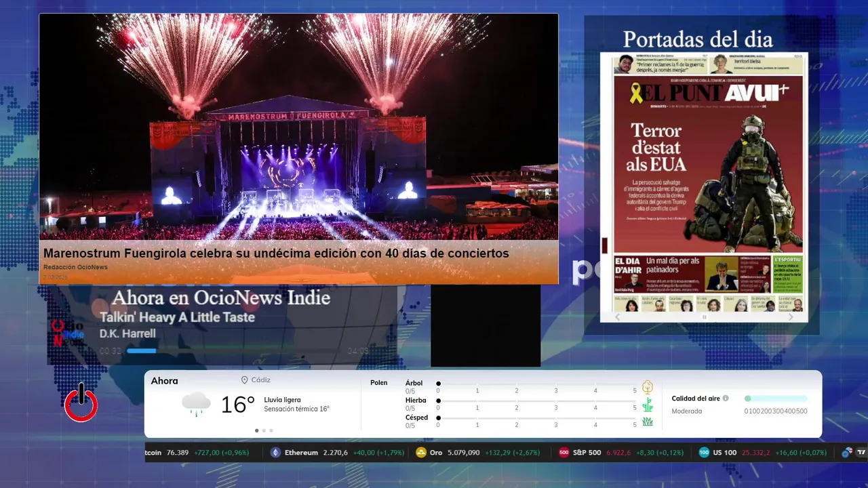868x488 pixels.
Task: Click the Redacción OcioNews byline
Action: point(75,267)
